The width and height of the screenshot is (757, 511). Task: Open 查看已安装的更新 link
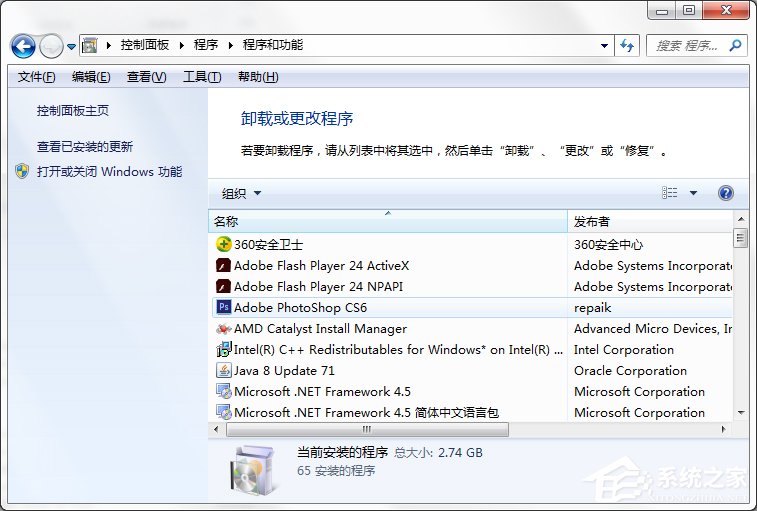click(x=85, y=147)
